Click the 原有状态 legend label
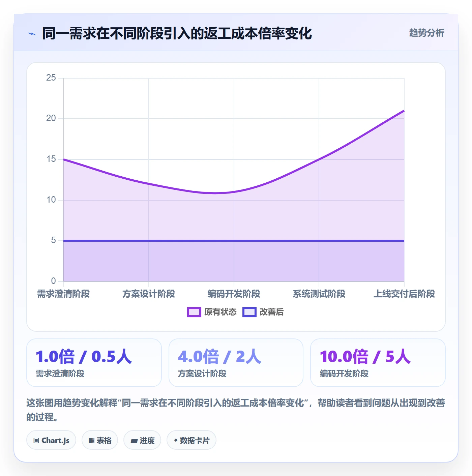472x476 pixels. [220, 312]
